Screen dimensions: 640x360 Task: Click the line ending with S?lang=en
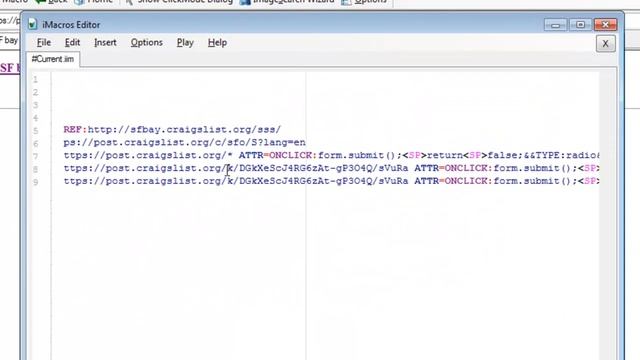pyautogui.click(x=184, y=142)
